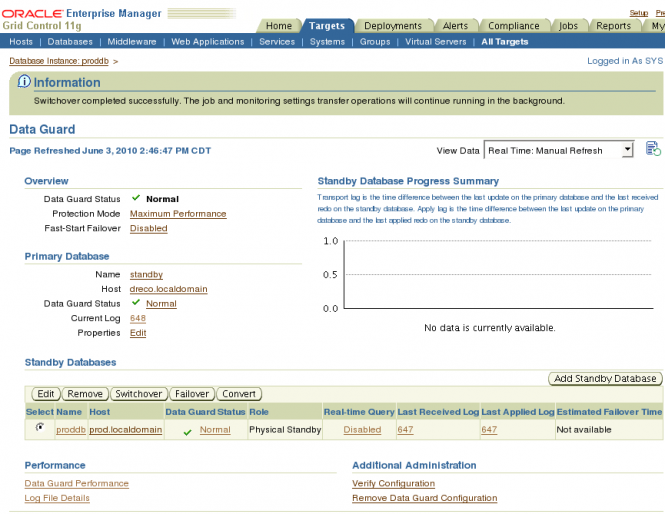Image resolution: width=665 pixels, height=514 pixels.
Task: Click the Switchover button
Action: 139,394
